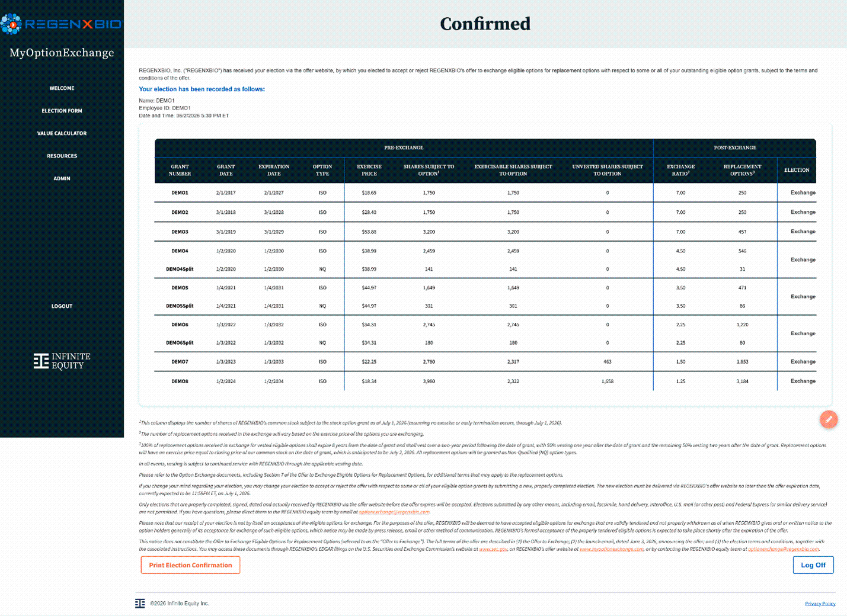Image resolution: width=847 pixels, height=616 pixels.
Task: Click the MyOptionExchange site title
Action: coord(62,53)
